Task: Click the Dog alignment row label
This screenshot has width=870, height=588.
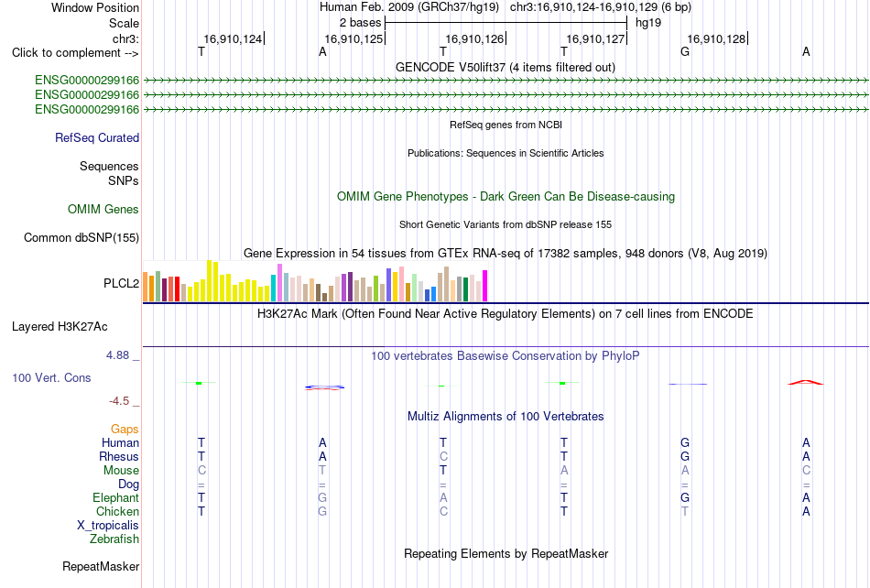Action: [128, 484]
